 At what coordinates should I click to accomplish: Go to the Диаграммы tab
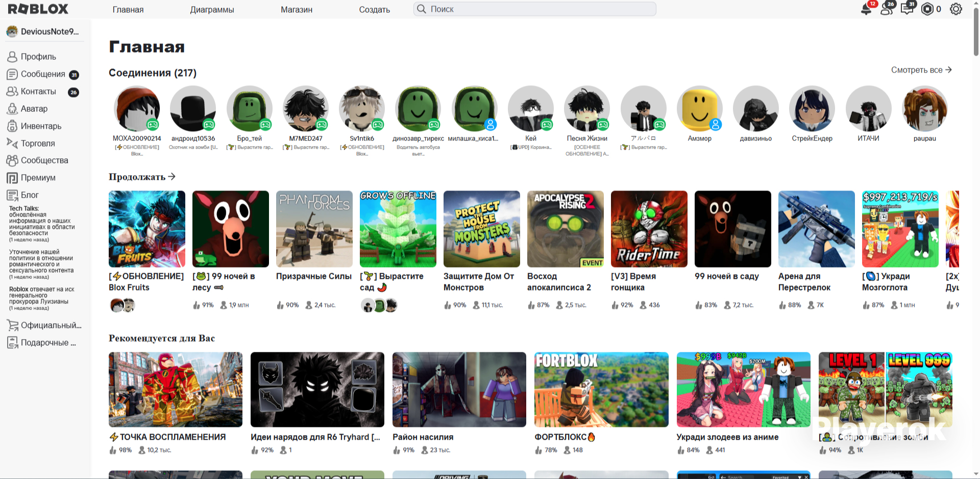point(212,10)
